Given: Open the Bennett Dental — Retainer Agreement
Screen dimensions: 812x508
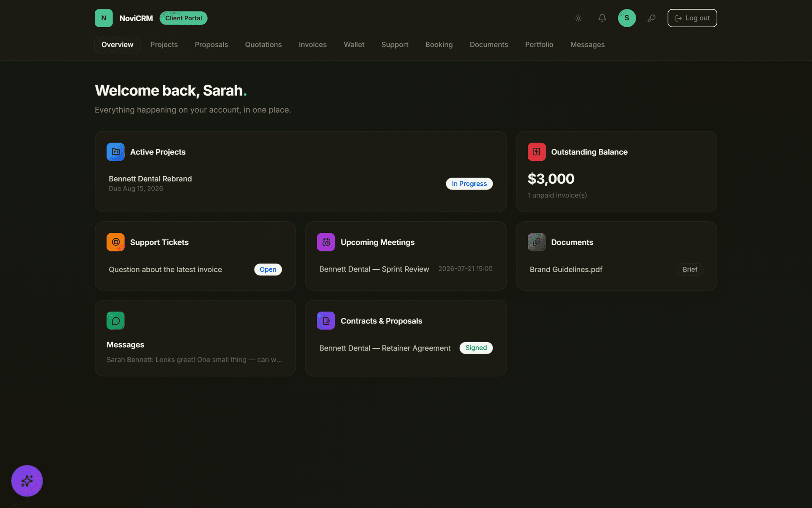Looking at the screenshot, I should pos(385,348).
